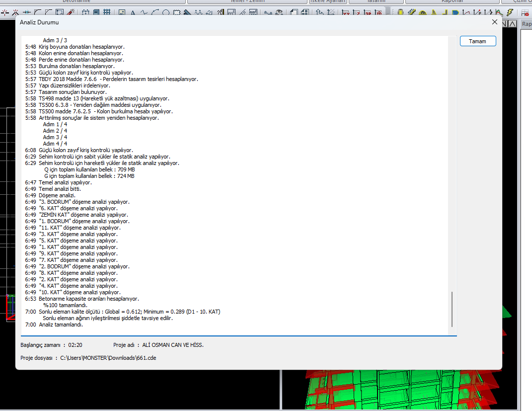This screenshot has height=411, width=532.
Task: Open the grid axes tool icon
Action: [x=107, y=12]
